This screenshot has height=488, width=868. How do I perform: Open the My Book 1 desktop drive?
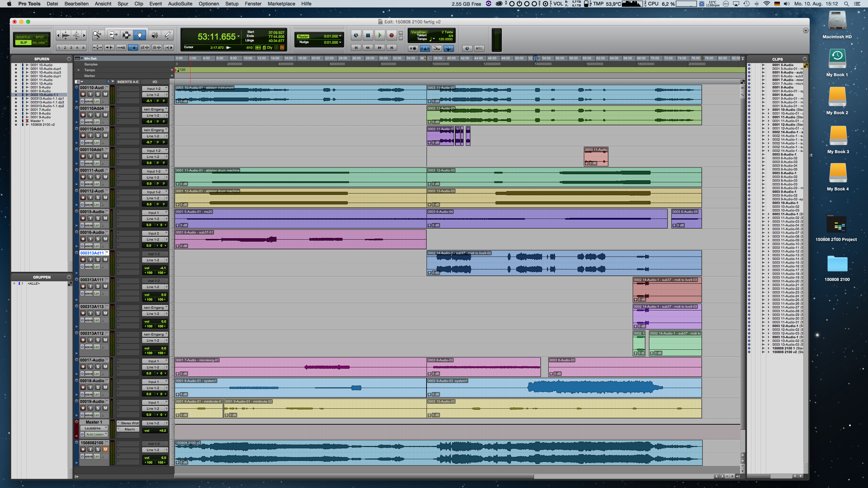837,63
